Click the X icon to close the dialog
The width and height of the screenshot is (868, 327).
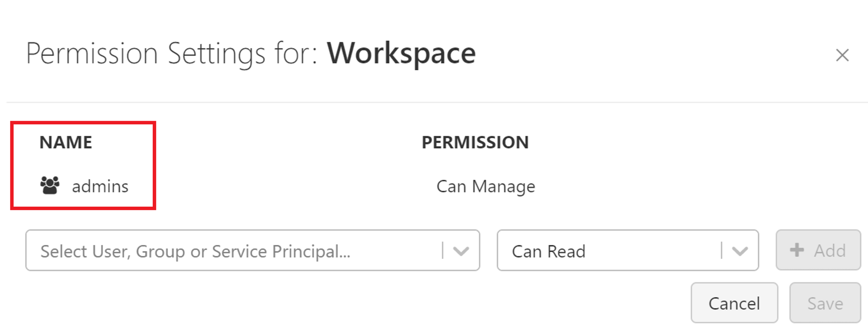(842, 54)
